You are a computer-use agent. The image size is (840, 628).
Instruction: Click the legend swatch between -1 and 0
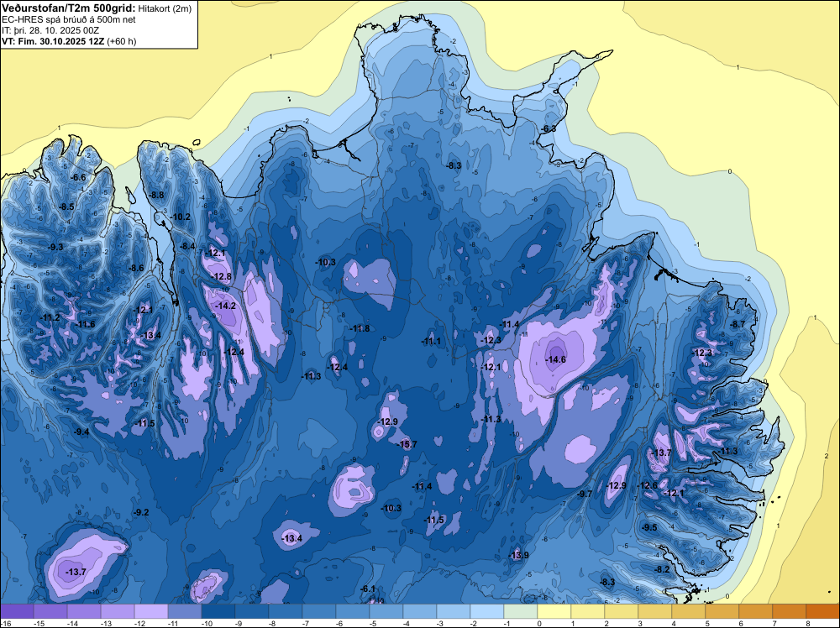click(x=521, y=611)
